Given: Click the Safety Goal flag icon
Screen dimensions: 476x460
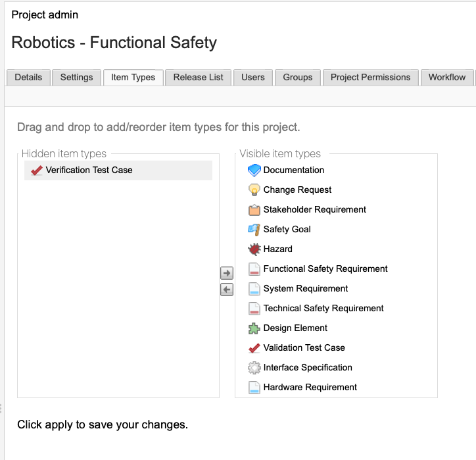Looking at the screenshot, I should pos(254,230).
